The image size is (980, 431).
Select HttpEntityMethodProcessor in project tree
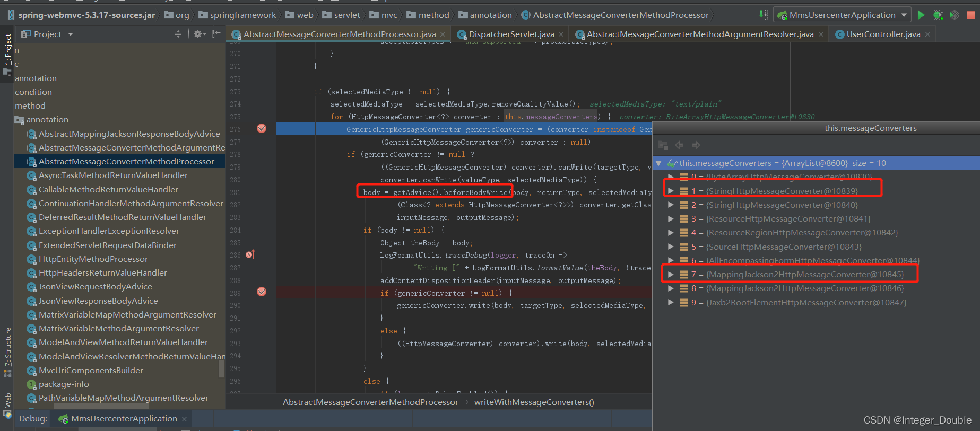pos(93,259)
